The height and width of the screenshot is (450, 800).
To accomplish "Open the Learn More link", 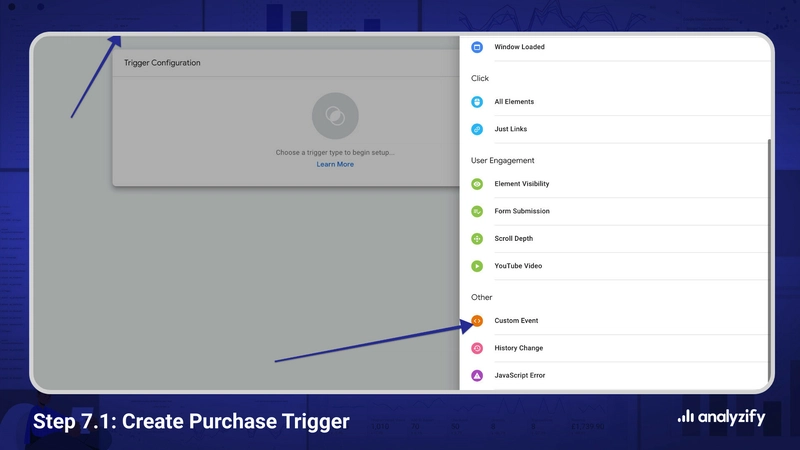I will tap(335, 164).
